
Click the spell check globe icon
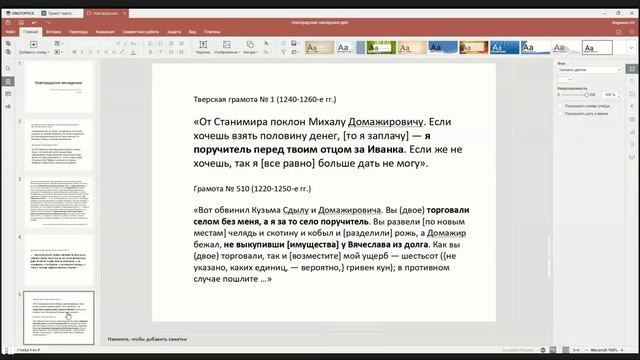[x=543, y=350]
